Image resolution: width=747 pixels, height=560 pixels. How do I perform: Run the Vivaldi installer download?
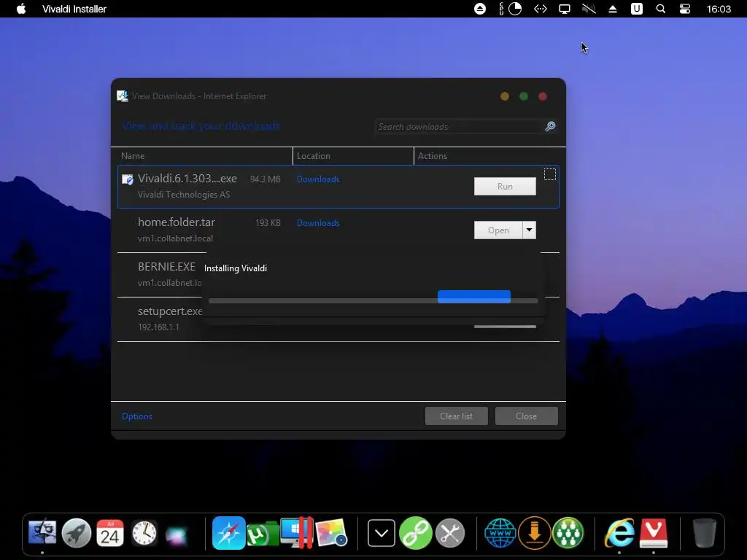[505, 186]
